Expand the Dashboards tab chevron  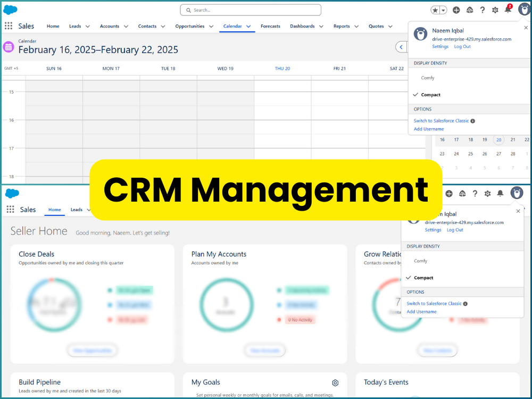321,26
